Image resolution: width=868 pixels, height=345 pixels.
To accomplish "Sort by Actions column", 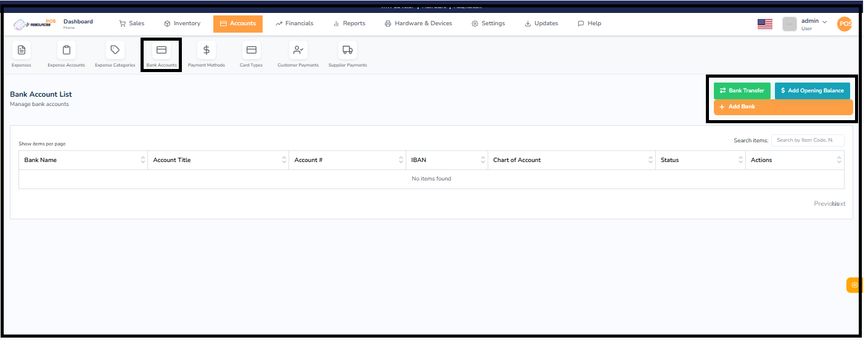I will [x=795, y=160].
